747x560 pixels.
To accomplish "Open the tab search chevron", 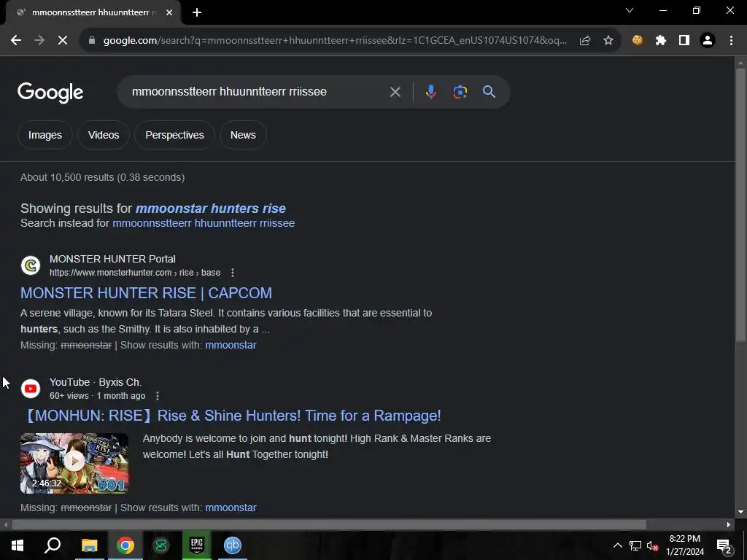I will [x=630, y=10].
